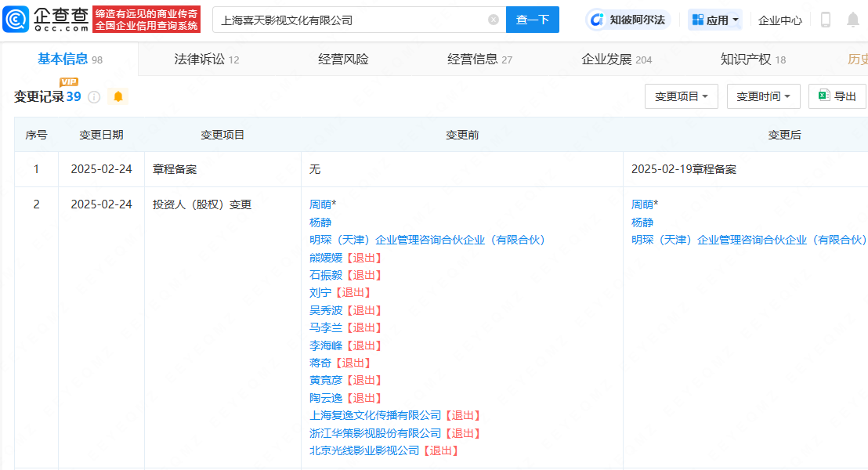
Task: Click the 变更记录 section title
Action: tap(38, 97)
